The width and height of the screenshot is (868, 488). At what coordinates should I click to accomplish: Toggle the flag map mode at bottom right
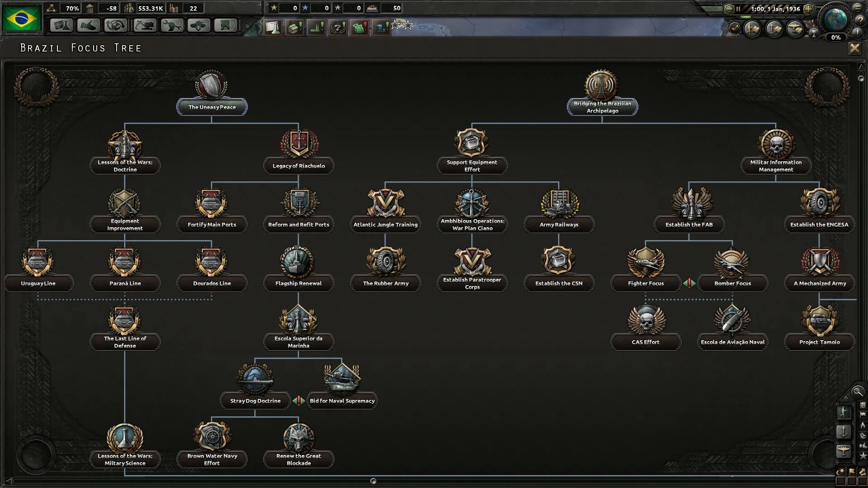tap(852, 471)
